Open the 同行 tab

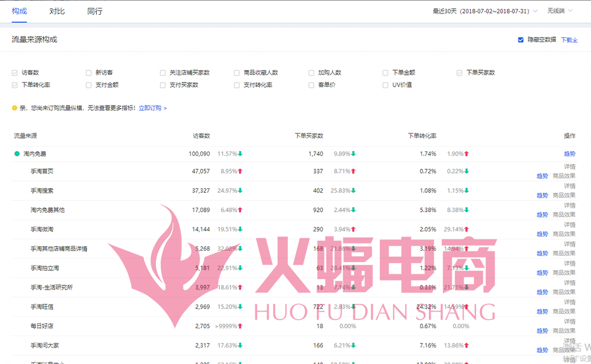pyautogui.click(x=94, y=11)
